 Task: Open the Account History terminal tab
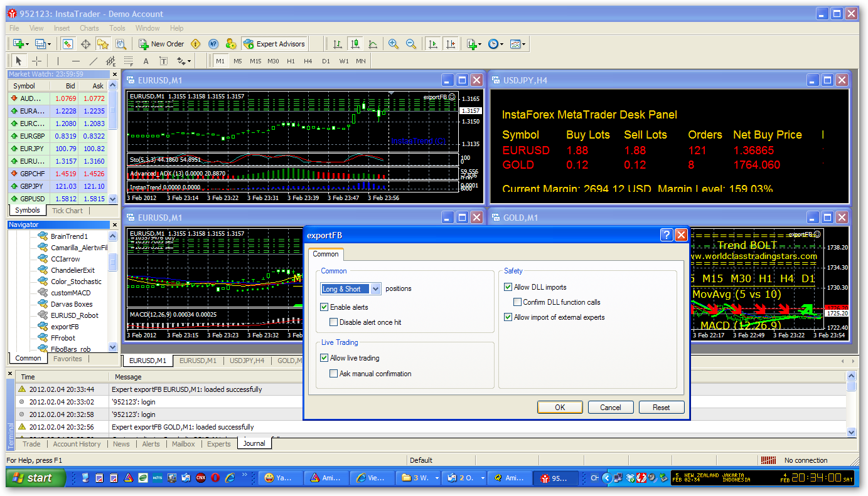[77, 444]
